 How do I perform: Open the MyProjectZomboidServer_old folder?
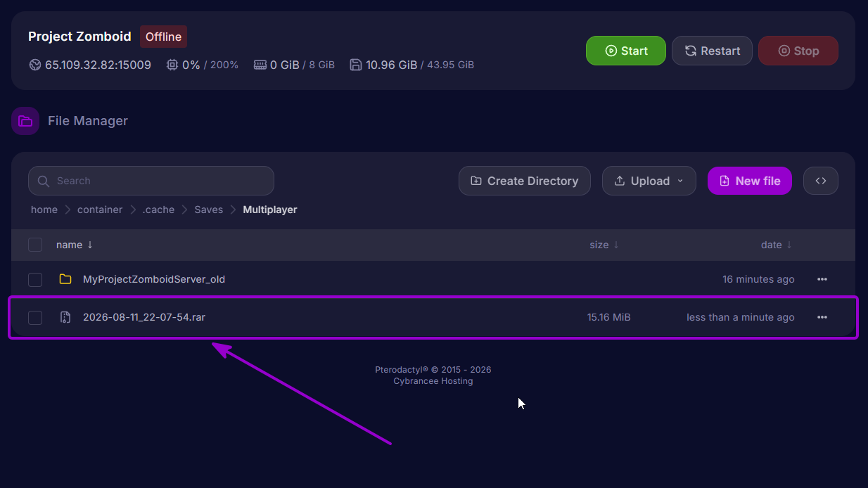(154, 279)
